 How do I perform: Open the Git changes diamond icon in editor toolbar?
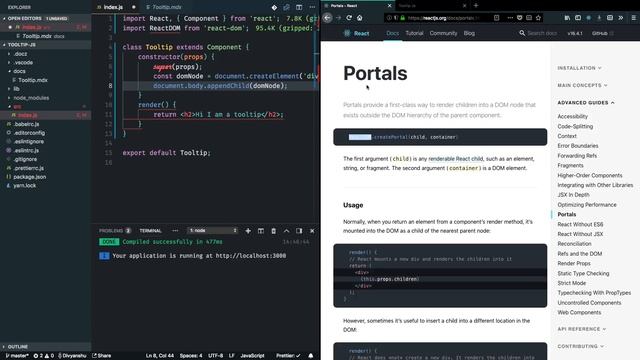(x=274, y=7)
